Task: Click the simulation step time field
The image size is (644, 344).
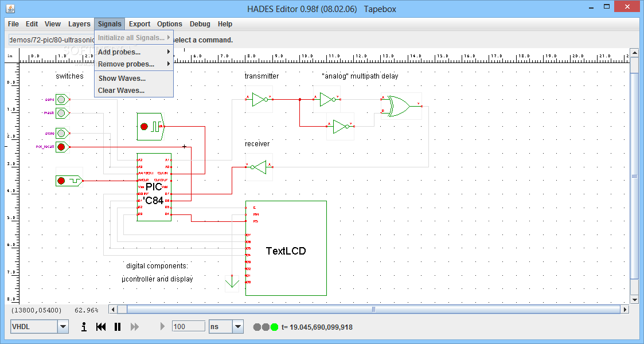Action: tap(189, 326)
